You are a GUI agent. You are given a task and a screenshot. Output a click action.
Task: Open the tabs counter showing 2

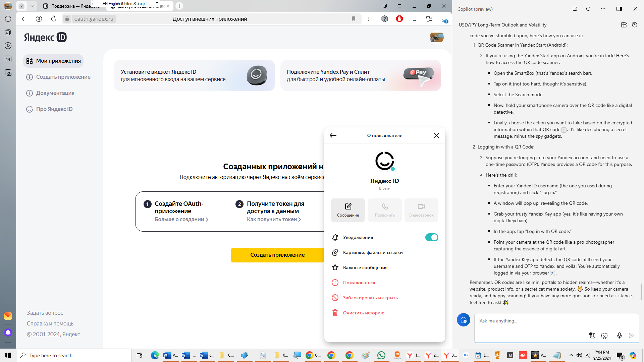click(21, 6)
